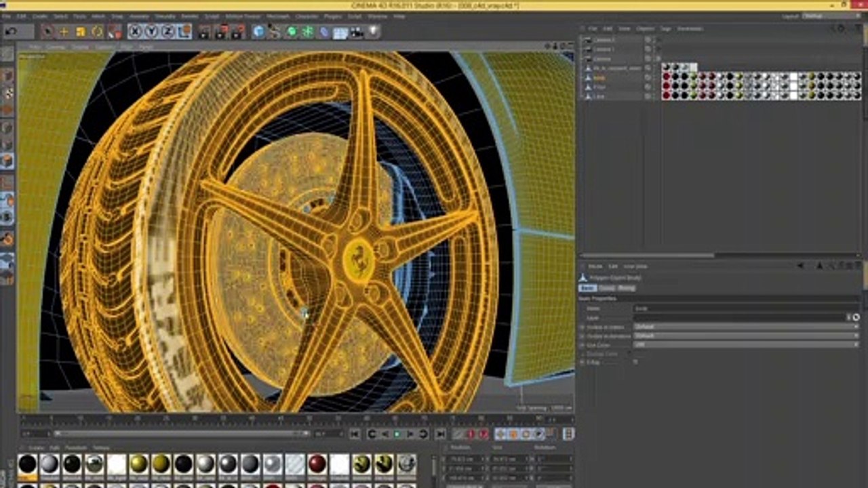Open Material Manager Create menu
Screen dimensions: 868x488
[x=36, y=448]
